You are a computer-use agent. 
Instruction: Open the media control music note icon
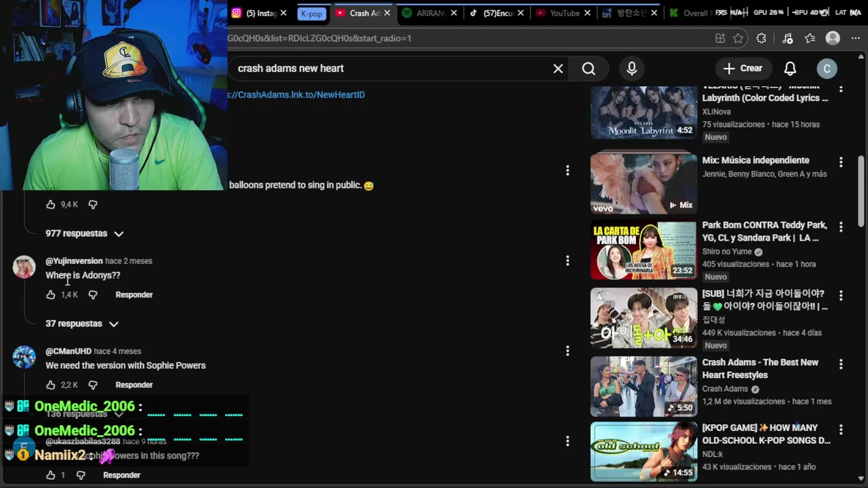pos(787,39)
